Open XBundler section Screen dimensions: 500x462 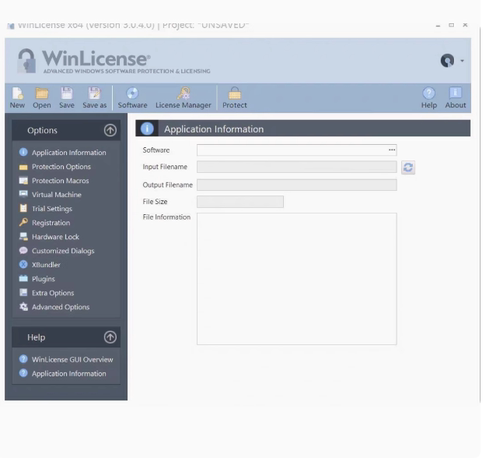40,265
